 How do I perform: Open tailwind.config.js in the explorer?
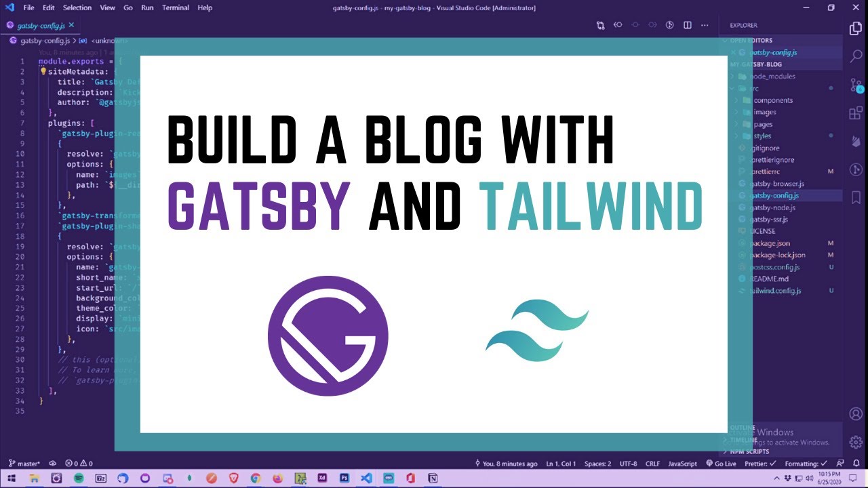tap(774, 291)
